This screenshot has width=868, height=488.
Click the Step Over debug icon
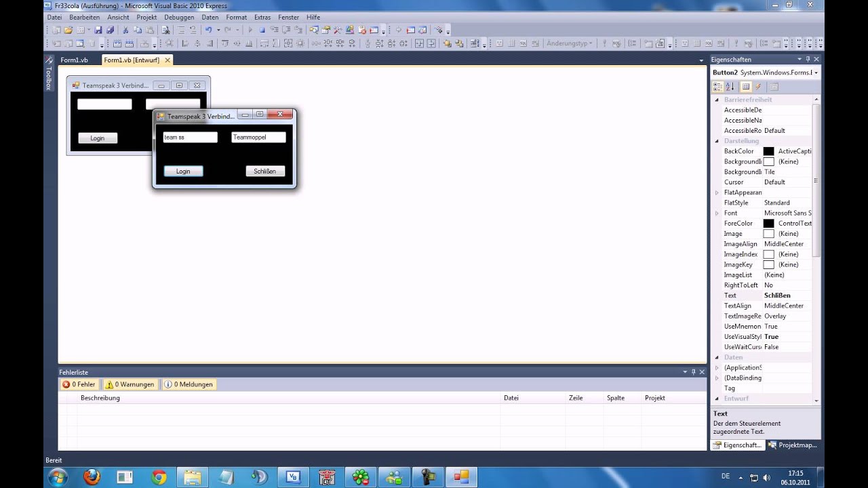tap(286, 30)
